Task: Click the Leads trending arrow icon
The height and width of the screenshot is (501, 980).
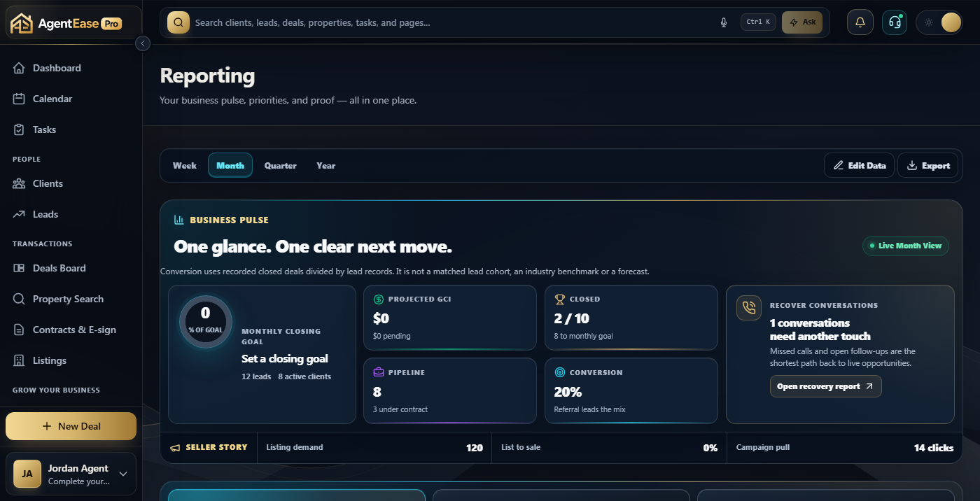Action: coord(19,214)
